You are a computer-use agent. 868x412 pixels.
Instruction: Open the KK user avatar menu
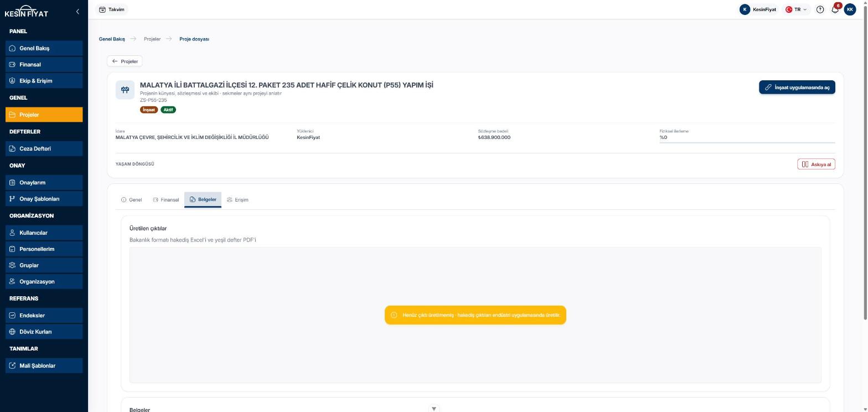(850, 9)
